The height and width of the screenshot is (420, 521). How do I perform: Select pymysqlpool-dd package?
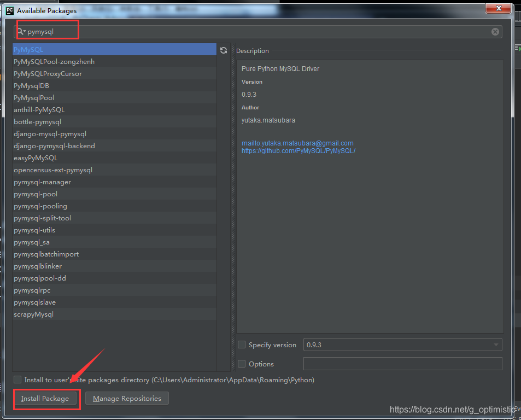[x=115, y=278]
